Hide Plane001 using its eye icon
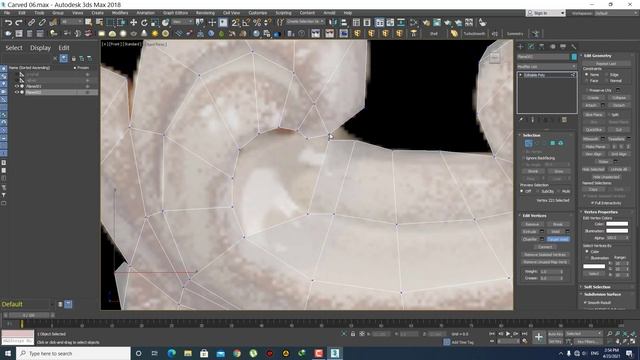The width and height of the screenshot is (640, 360). point(17,87)
